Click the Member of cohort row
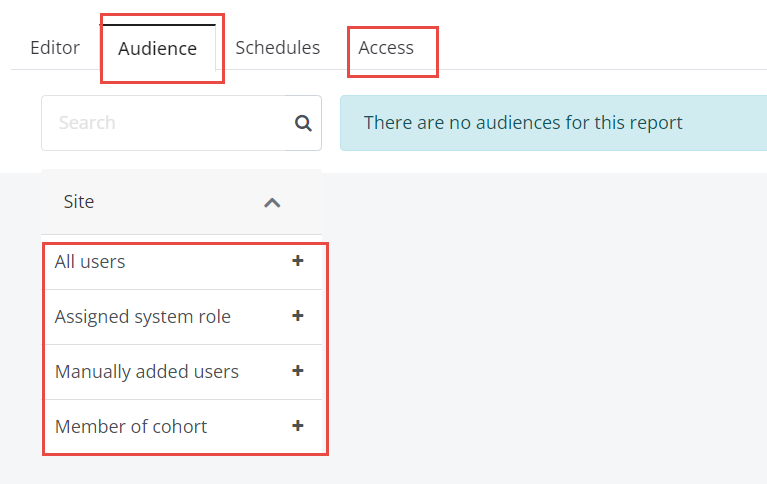 183,426
